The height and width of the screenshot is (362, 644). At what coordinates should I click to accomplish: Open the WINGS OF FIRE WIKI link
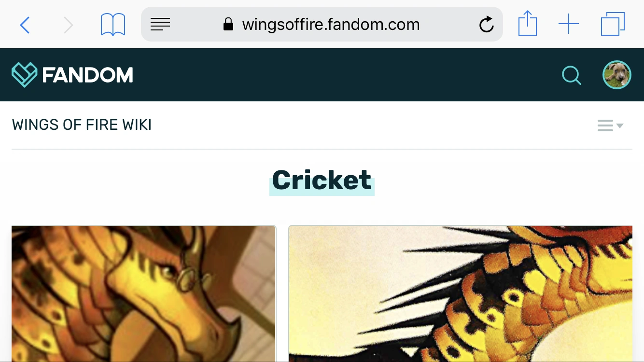click(x=82, y=125)
